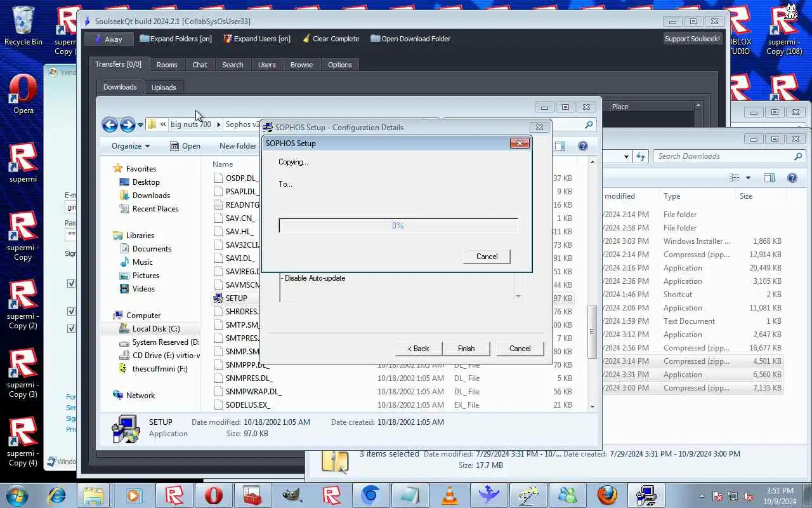Sort by the Type column in the Downloads window

672,196
